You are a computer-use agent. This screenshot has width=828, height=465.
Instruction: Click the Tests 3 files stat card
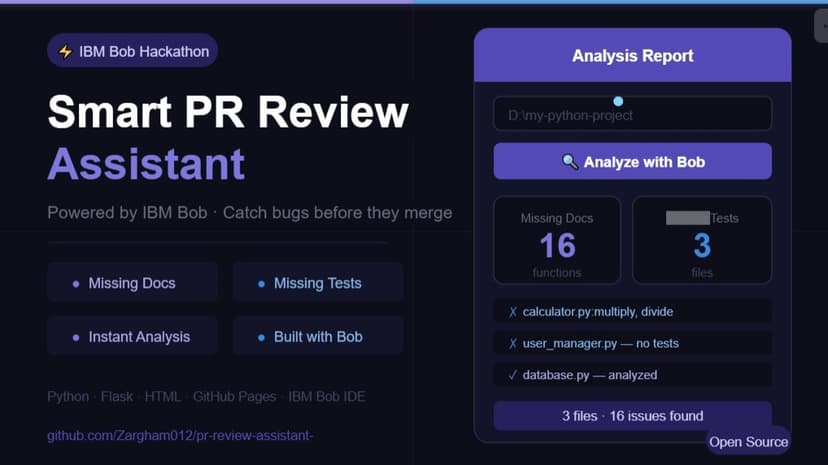pyautogui.click(x=702, y=240)
